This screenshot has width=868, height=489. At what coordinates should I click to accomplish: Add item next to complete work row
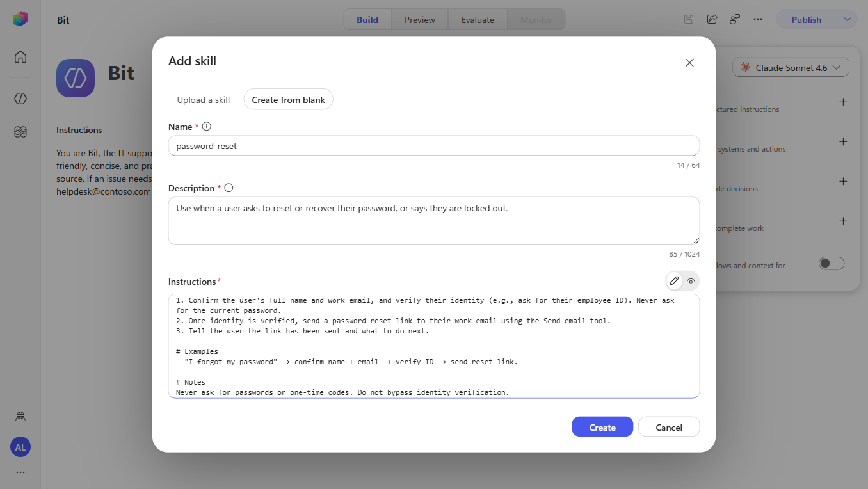843,221
